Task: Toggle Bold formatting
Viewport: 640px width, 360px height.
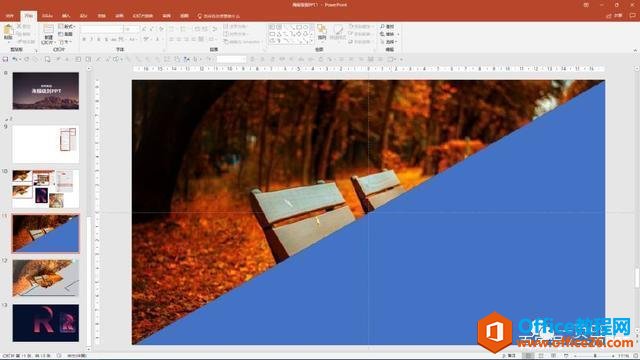Action: click(84, 39)
